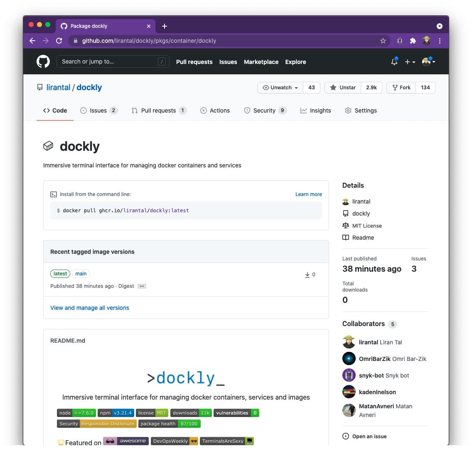This screenshot has height=476, width=472.
Task: Click the OmriBarZik collaborator avatar
Action: pos(349,358)
